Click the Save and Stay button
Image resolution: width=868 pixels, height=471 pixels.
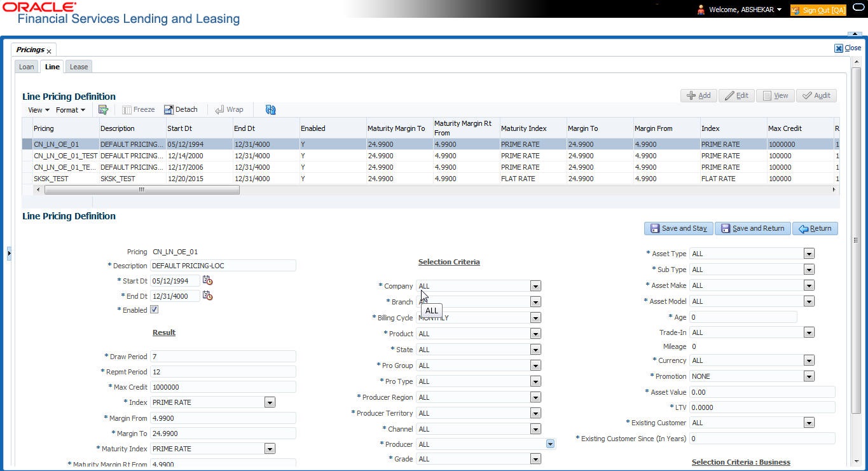[x=678, y=228]
